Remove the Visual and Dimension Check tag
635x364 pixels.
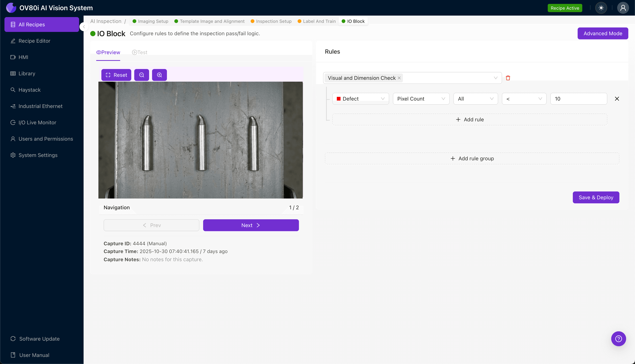pyautogui.click(x=399, y=78)
